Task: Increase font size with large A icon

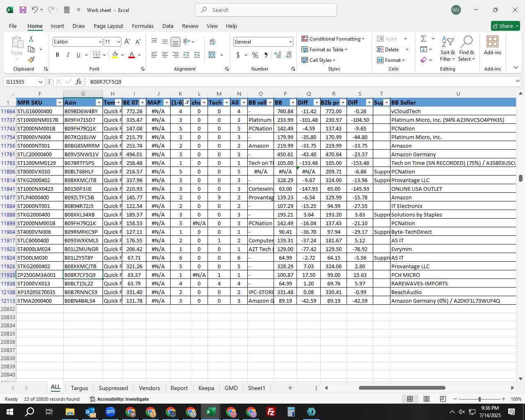Action: coord(127,41)
